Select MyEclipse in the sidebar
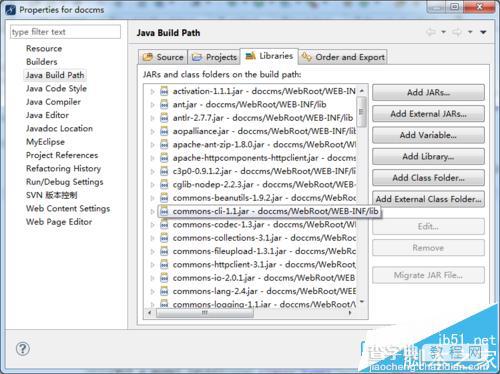This screenshot has width=500, height=374. (x=45, y=142)
